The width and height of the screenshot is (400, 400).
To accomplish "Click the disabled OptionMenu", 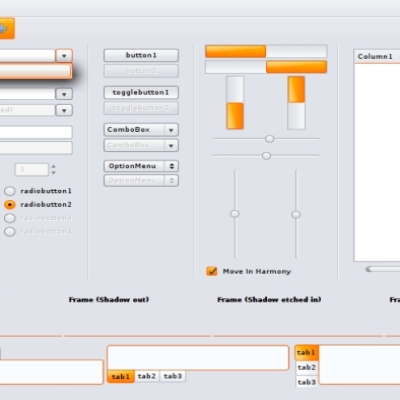I will [x=141, y=180].
